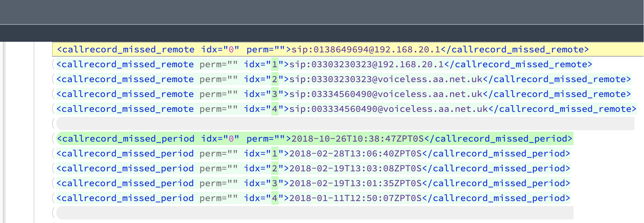The width and height of the screenshot is (644, 223).
Task: Select the 2018-01-11T12:50:07ZPT0S timestamp
Action: pos(355,198)
